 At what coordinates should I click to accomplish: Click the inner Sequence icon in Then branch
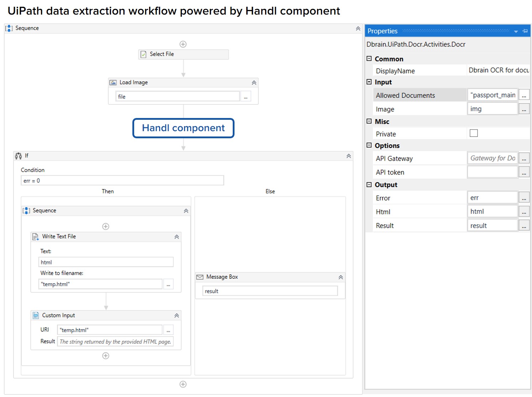click(x=26, y=210)
